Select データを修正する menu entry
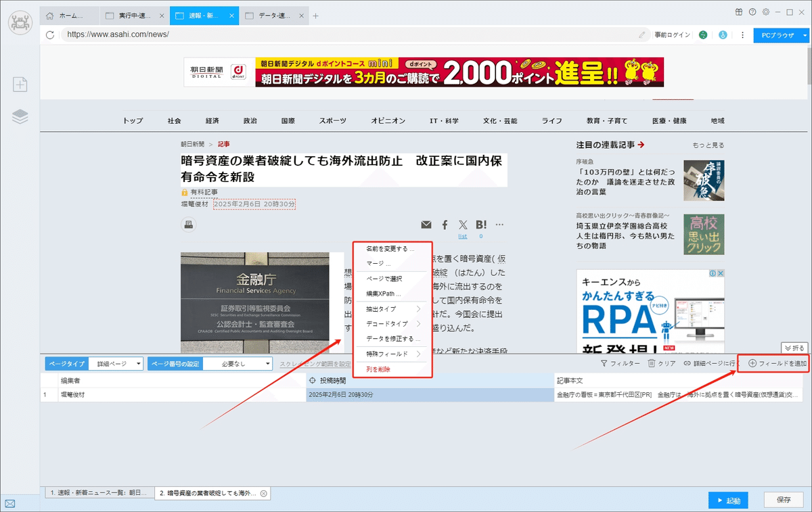 392,338
